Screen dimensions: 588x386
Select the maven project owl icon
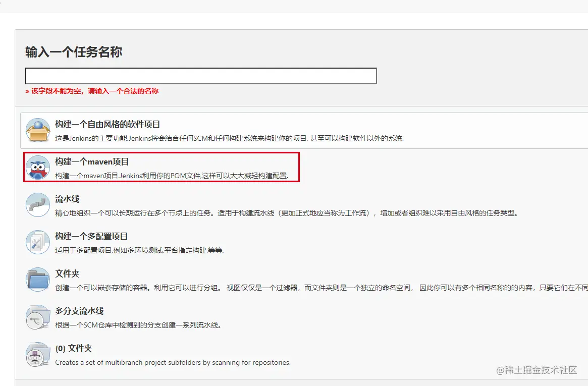pos(38,168)
